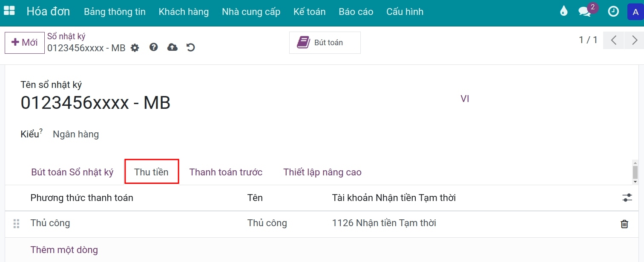644x262 pixels.
Task: Click the previous record arrow
Action: (613, 40)
